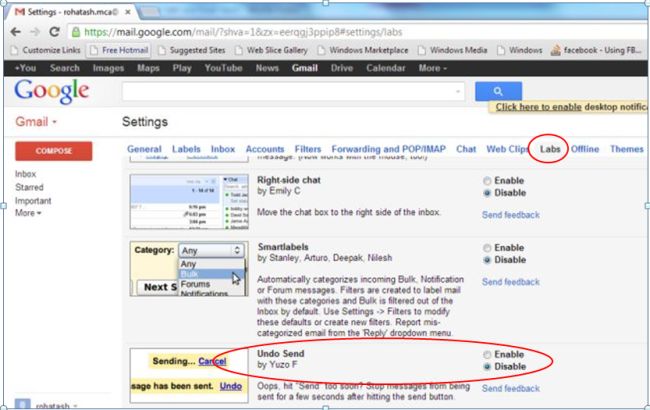
Task: Switch to the Chat settings tab
Action: coord(466,149)
